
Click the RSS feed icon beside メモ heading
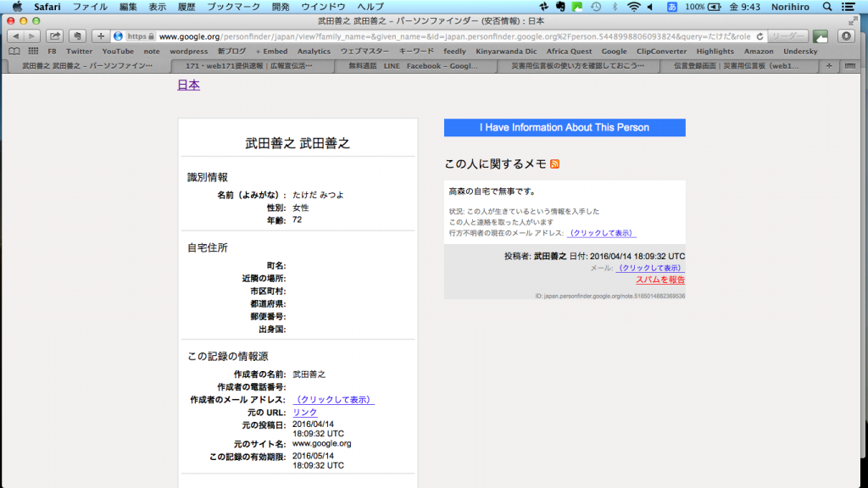tap(554, 164)
